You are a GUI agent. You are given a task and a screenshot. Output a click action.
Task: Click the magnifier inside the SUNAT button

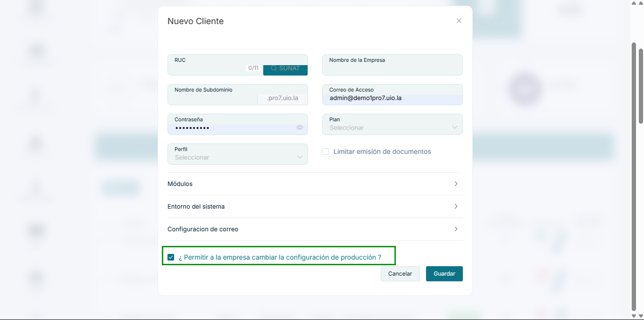click(273, 68)
